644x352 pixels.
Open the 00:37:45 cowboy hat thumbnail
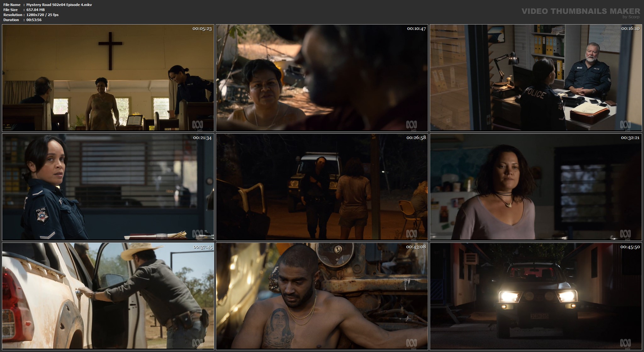point(108,296)
